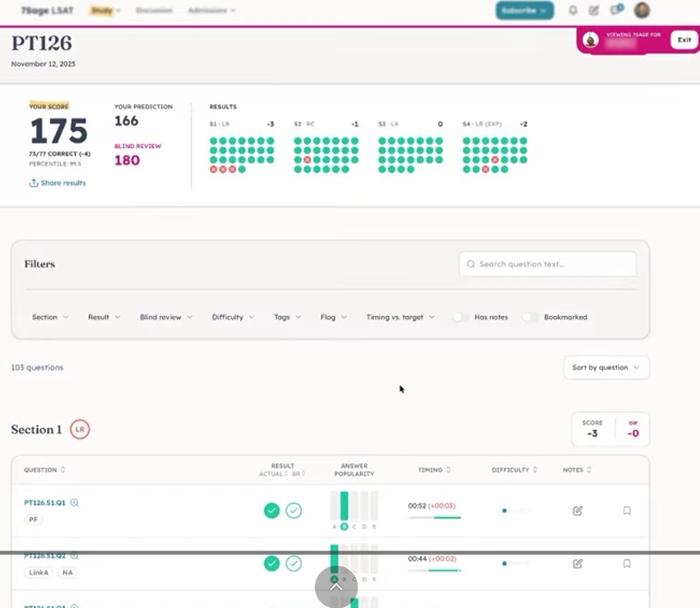Expand the Timing vs. target filter
This screenshot has width=700, height=608.
coord(400,317)
